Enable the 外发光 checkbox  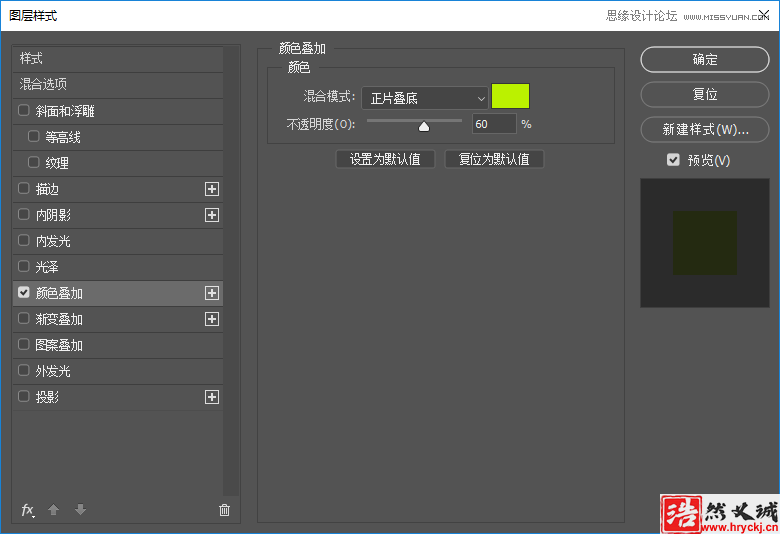tap(23, 370)
